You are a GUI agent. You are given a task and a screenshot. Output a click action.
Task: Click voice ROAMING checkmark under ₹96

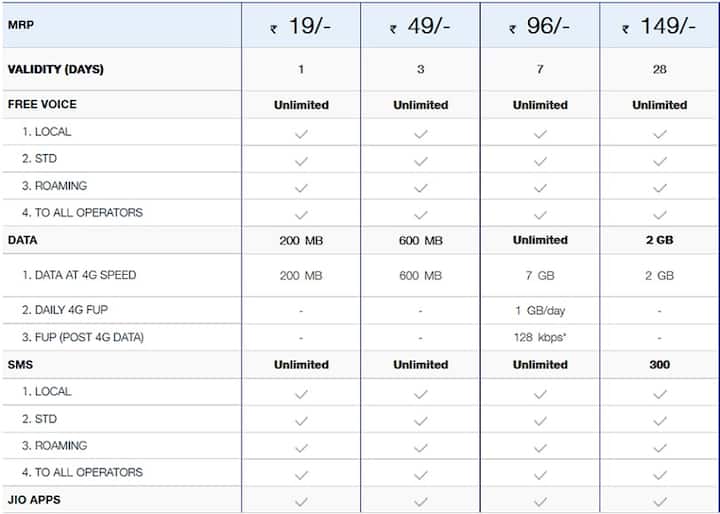point(540,188)
